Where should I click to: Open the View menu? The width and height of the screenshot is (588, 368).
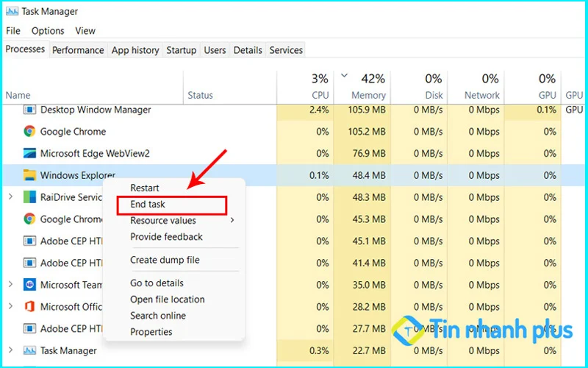(85, 31)
